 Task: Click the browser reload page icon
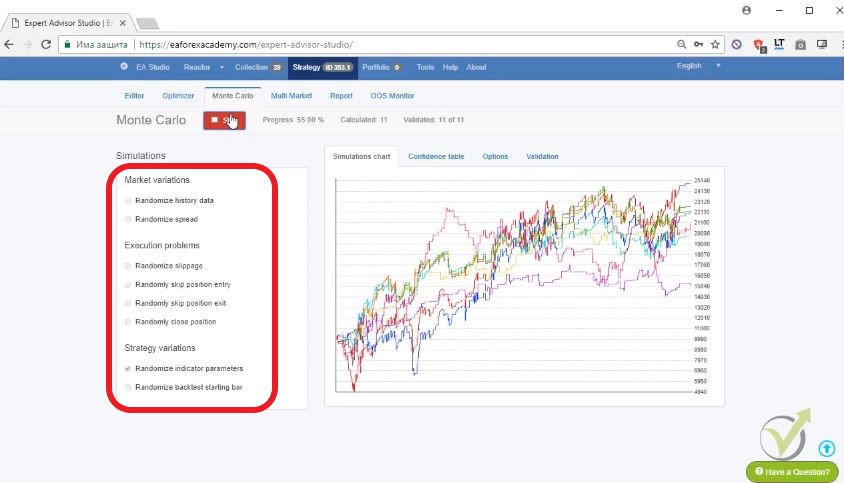(x=45, y=44)
